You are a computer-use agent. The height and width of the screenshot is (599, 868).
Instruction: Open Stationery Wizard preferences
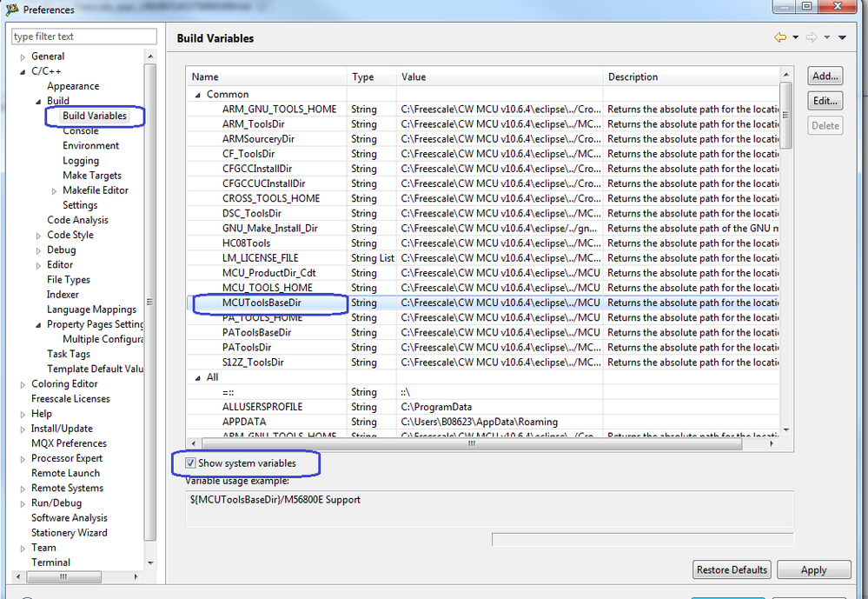[x=70, y=533]
